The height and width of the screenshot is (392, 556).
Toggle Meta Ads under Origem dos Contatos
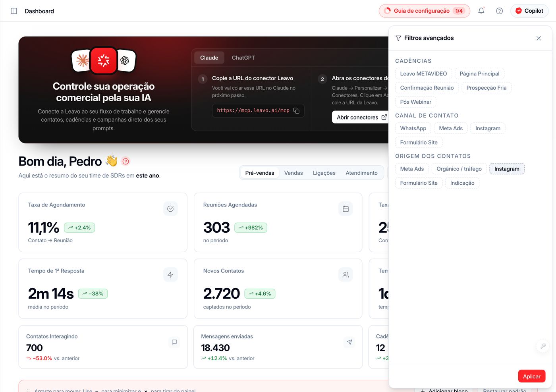(x=412, y=169)
